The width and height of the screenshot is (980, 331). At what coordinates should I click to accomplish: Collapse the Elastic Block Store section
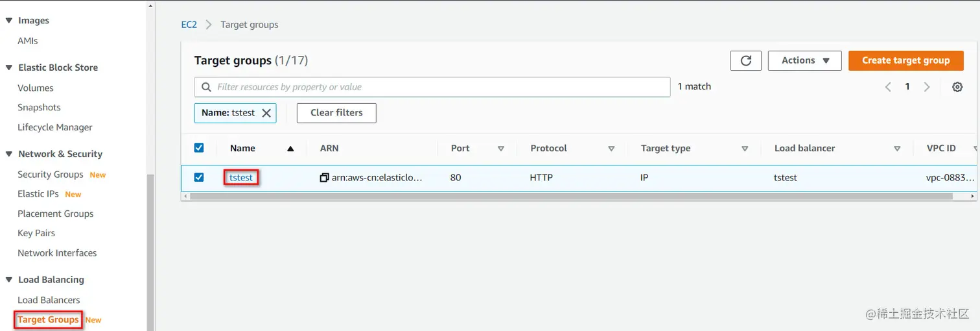(x=9, y=67)
